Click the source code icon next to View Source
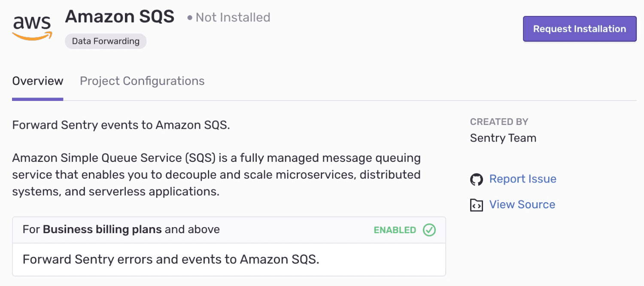Image resolution: width=644 pixels, height=286 pixels. point(476,205)
